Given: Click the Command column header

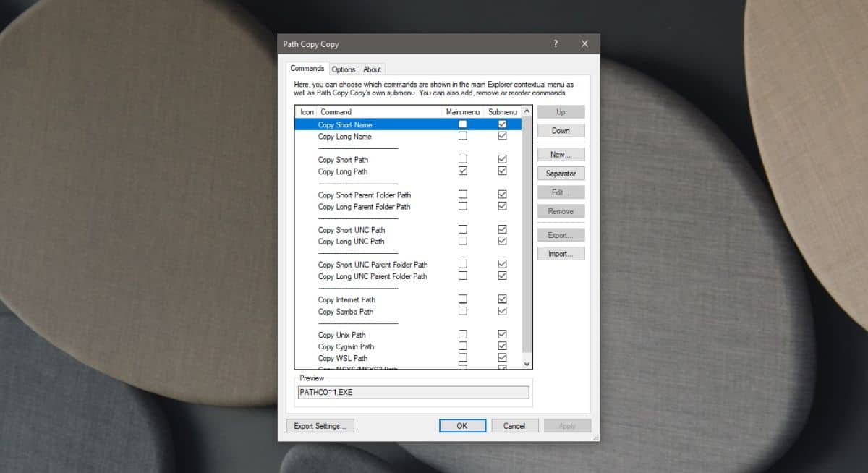Looking at the screenshot, I should pos(379,111).
